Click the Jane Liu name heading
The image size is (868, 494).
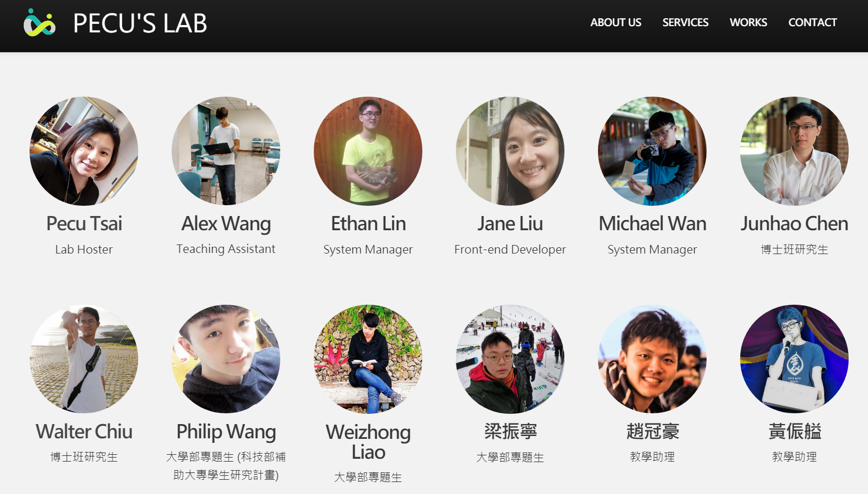510,223
